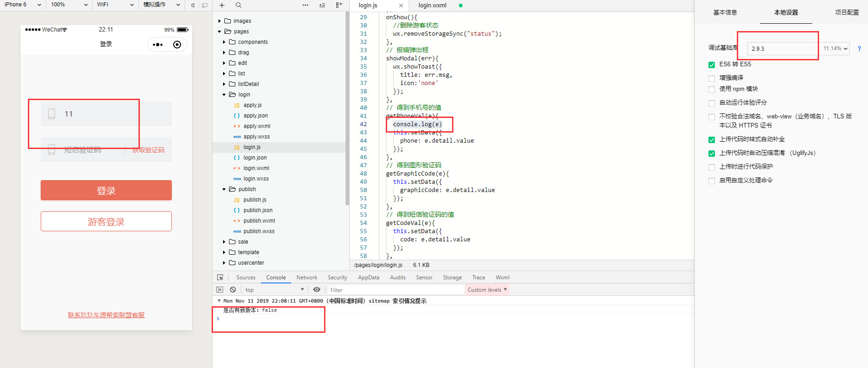Switch to the Sources tab
Viewport: 868px width, 368px height.
(x=246, y=277)
